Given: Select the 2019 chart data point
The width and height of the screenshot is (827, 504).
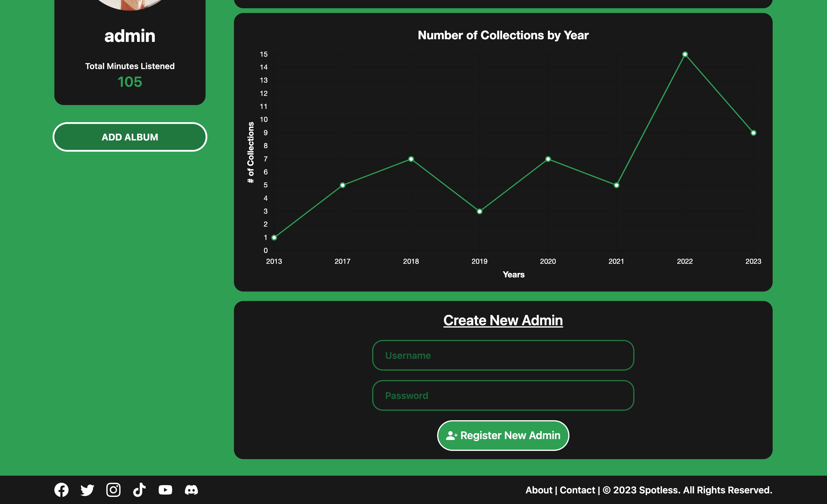Looking at the screenshot, I should tap(479, 211).
